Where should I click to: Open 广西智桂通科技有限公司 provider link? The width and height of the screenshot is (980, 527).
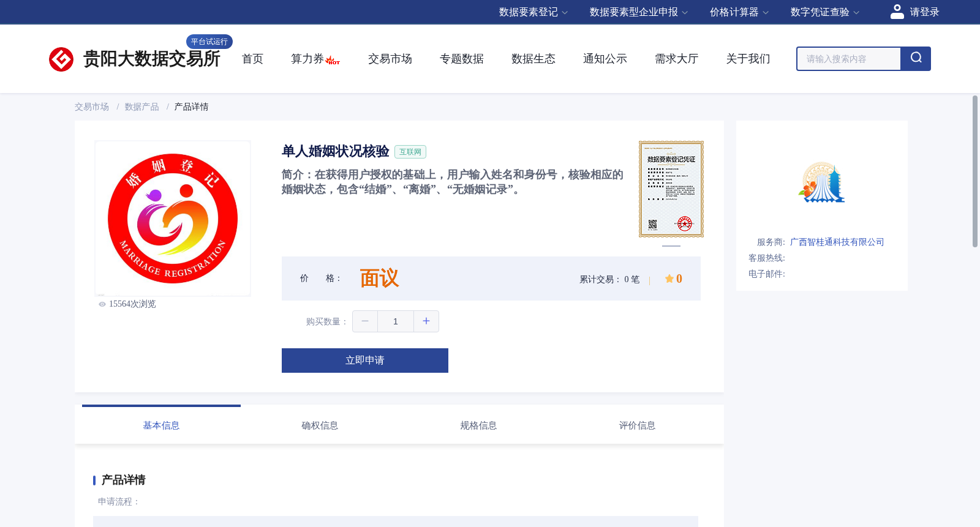(837, 242)
